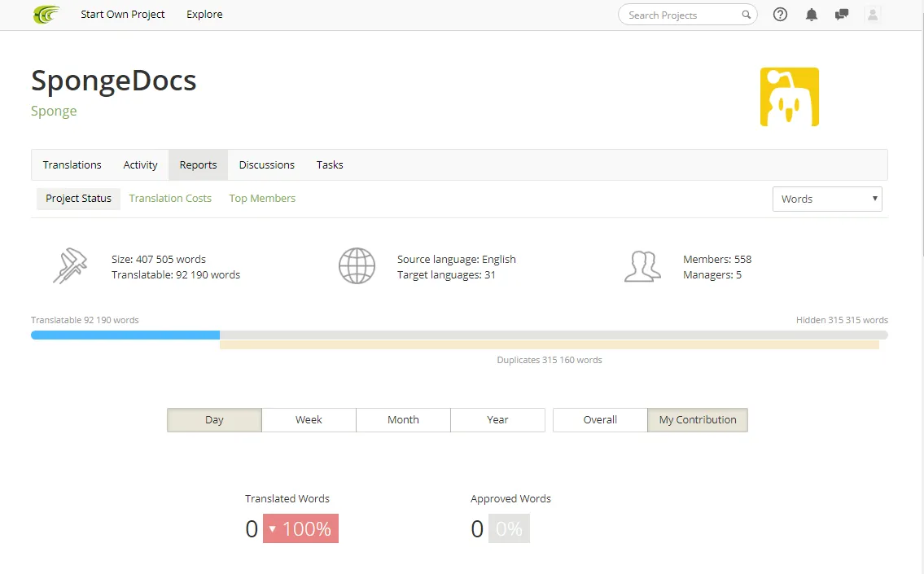This screenshot has height=574, width=924.
Task: Click the 'Approved Words' heading
Action: point(510,498)
